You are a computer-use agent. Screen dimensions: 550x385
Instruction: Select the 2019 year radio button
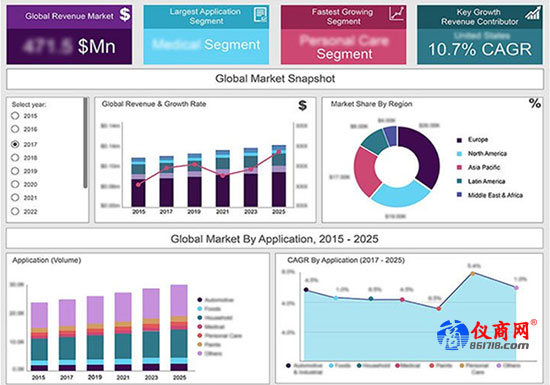pos(15,171)
